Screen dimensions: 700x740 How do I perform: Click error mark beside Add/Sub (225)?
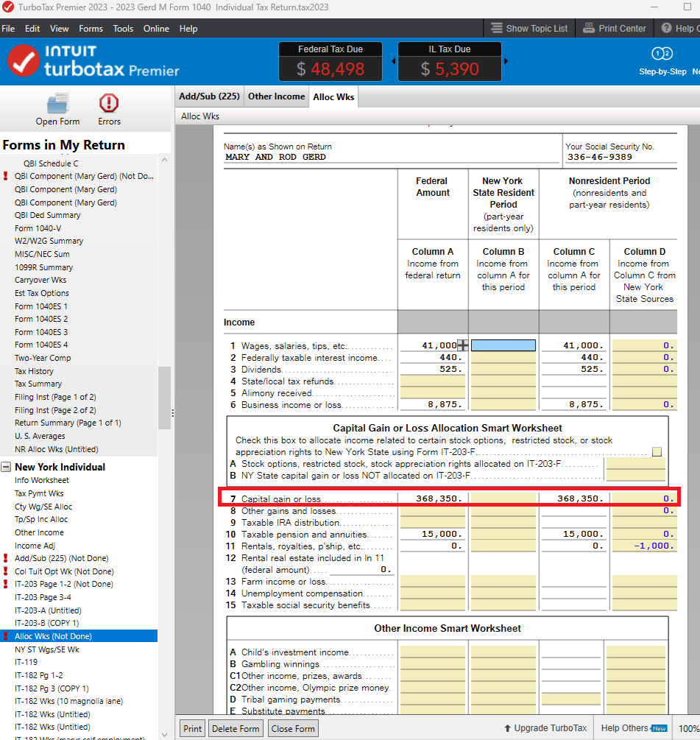[x=6, y=558]
